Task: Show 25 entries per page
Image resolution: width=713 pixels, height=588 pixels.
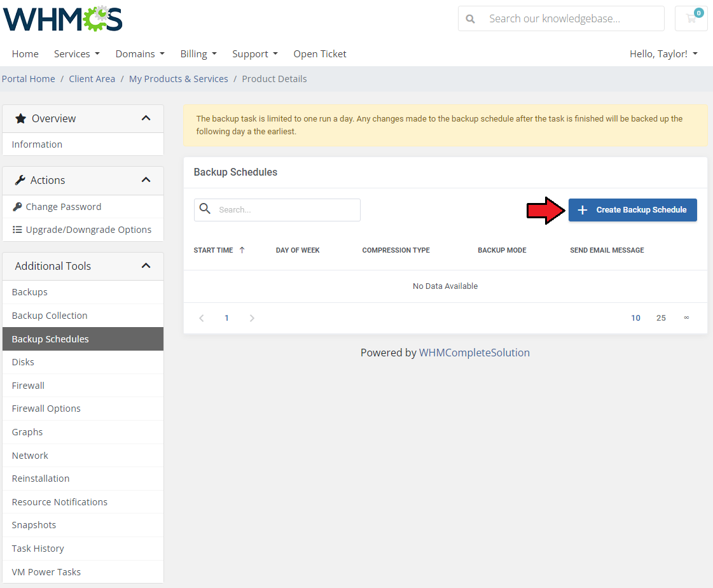Action: click(661, 318)
